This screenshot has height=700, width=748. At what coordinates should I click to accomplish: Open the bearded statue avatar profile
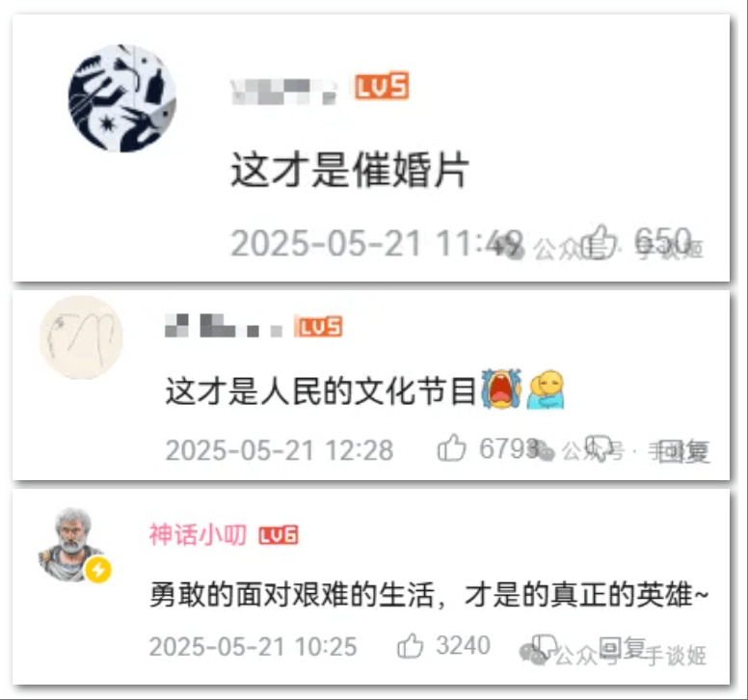point(72,545)
